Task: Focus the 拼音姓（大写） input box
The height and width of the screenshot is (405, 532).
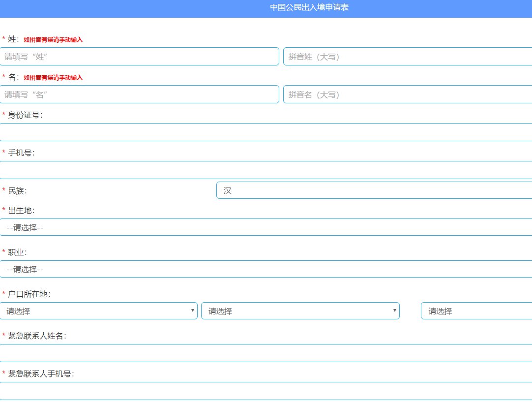Action: pos(407,57)
